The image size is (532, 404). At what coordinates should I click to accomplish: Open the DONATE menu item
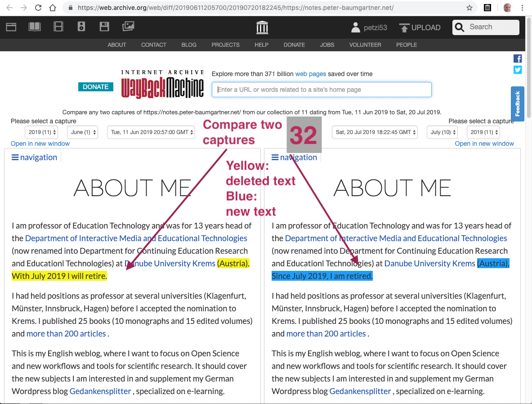tap(294, 45)
